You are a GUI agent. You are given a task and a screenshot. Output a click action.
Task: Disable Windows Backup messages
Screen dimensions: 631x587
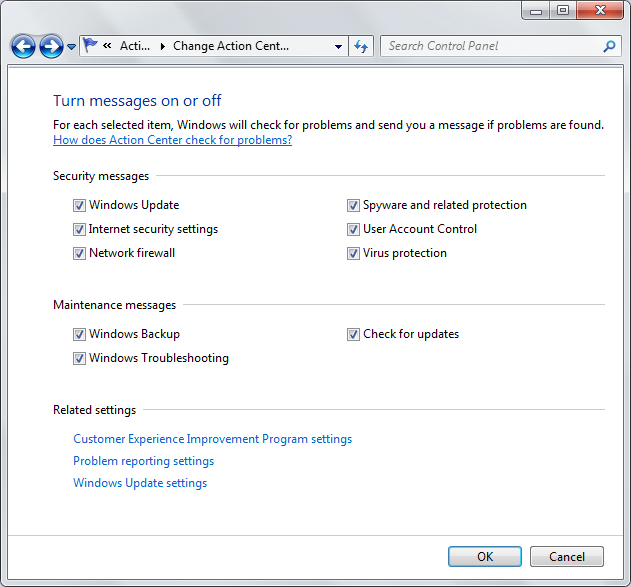point(79,334)
